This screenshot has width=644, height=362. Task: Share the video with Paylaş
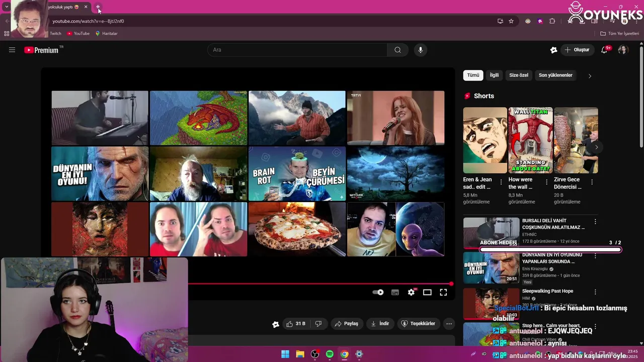346,324
